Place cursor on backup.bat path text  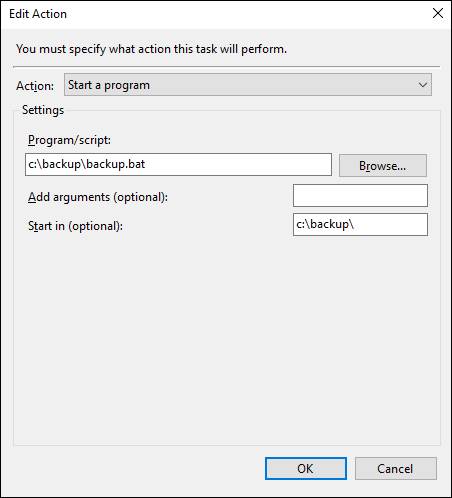point(87,164)
